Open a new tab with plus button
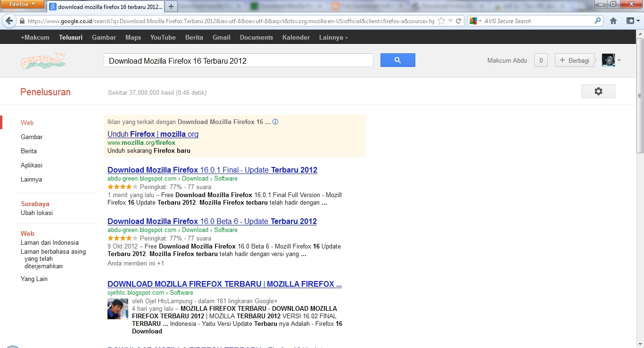The width and height of the screenshot is (644, 348). [x=171, y=7]
